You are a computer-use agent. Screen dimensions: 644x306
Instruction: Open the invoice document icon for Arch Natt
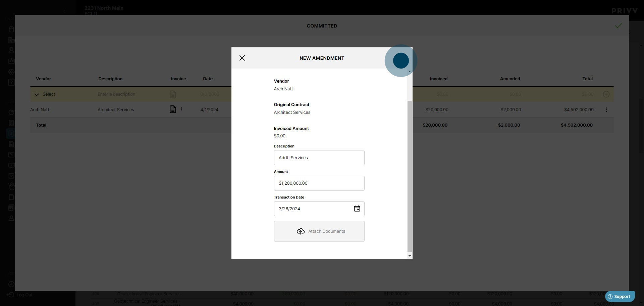pyautogui.click(x=173, y=109)
